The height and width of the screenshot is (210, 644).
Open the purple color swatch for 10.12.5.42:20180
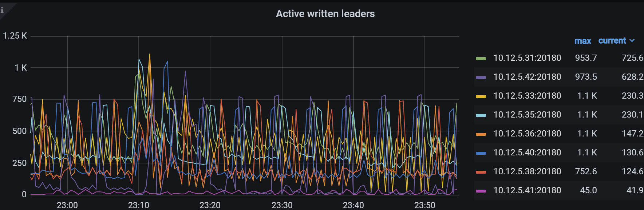[481, 77]
